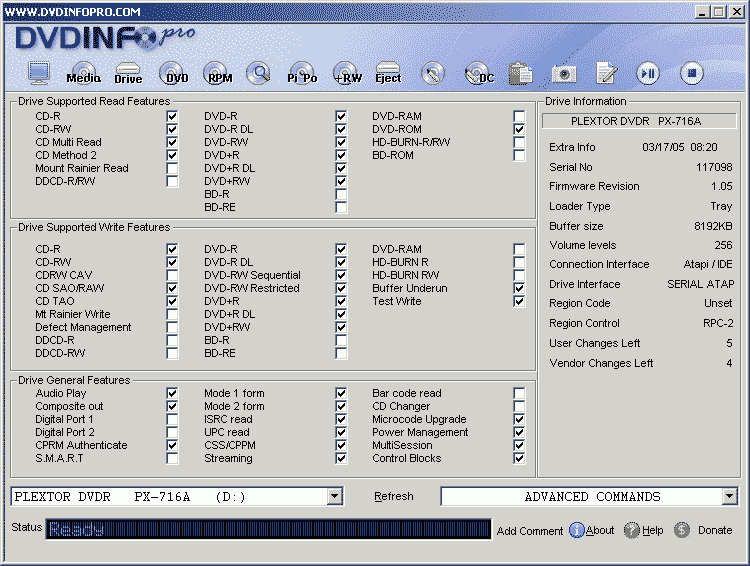Screen dimensions: 750x566
Task: Click the play/pause round toolbar button
Action: tap(648, 73)
